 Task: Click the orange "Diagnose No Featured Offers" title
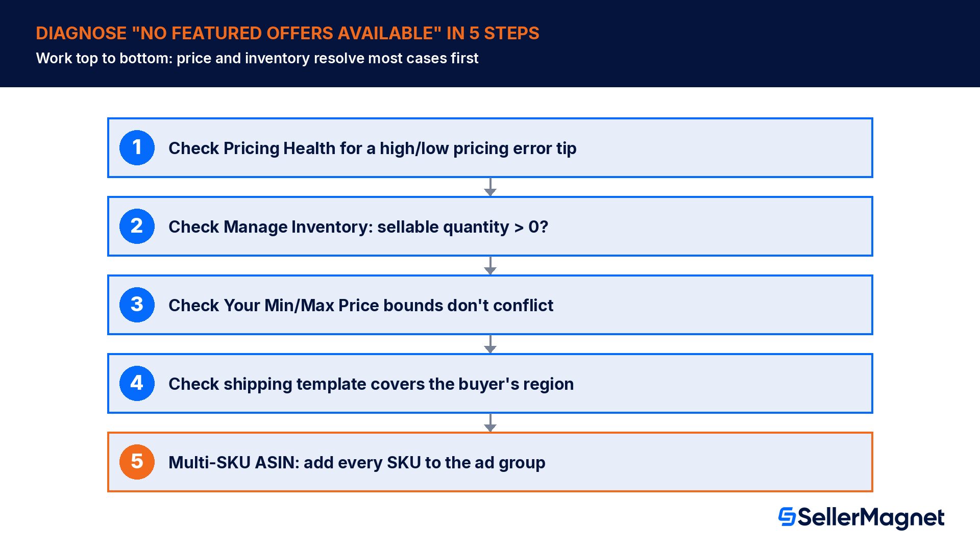(287, 33)
